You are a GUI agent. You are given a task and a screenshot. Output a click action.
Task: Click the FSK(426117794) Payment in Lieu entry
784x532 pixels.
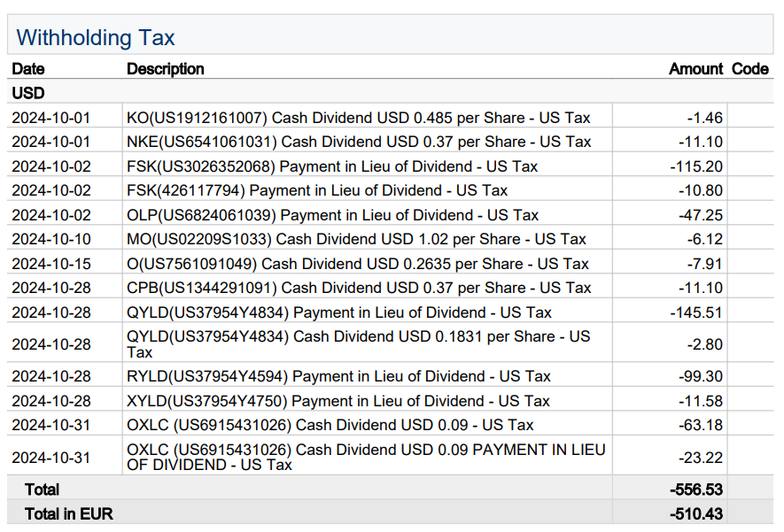coord(317,190)
